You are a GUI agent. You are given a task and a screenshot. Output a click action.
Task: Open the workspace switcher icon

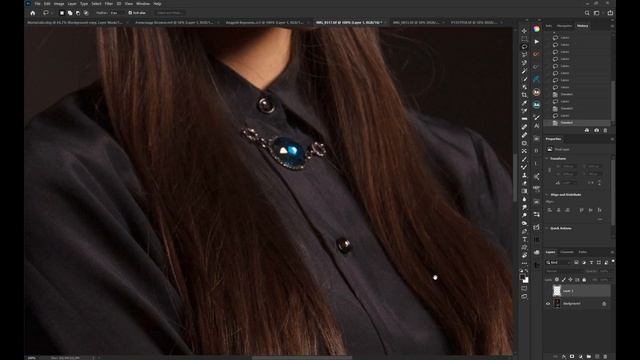[597, 13]
